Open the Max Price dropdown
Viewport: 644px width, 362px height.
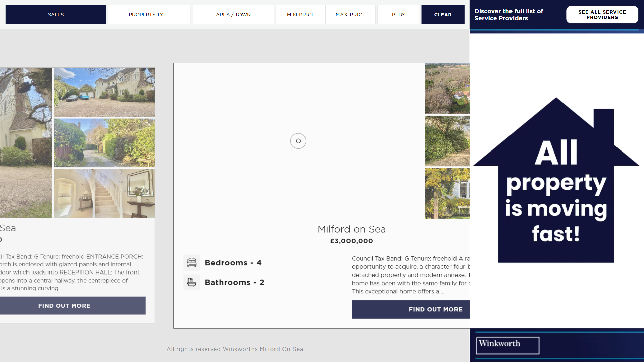(350, 15)
